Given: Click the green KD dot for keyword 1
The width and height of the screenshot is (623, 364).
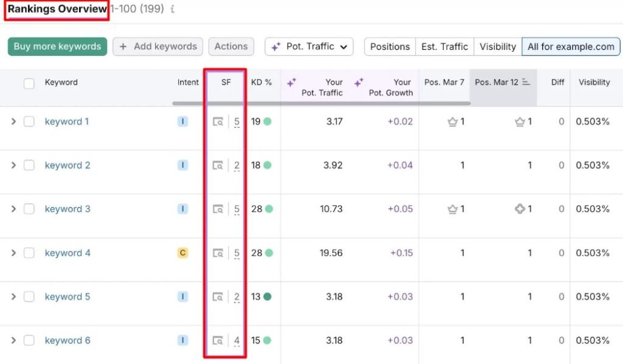Looking at the screenshot, I should coord(268,122).
